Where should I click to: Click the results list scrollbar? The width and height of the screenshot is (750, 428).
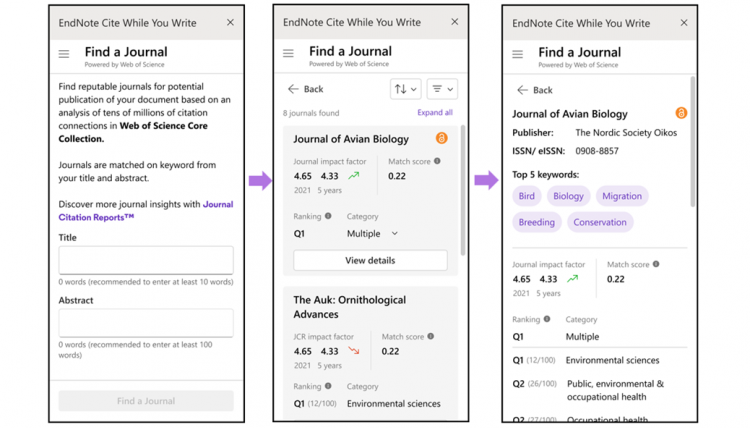click(463, 190)
